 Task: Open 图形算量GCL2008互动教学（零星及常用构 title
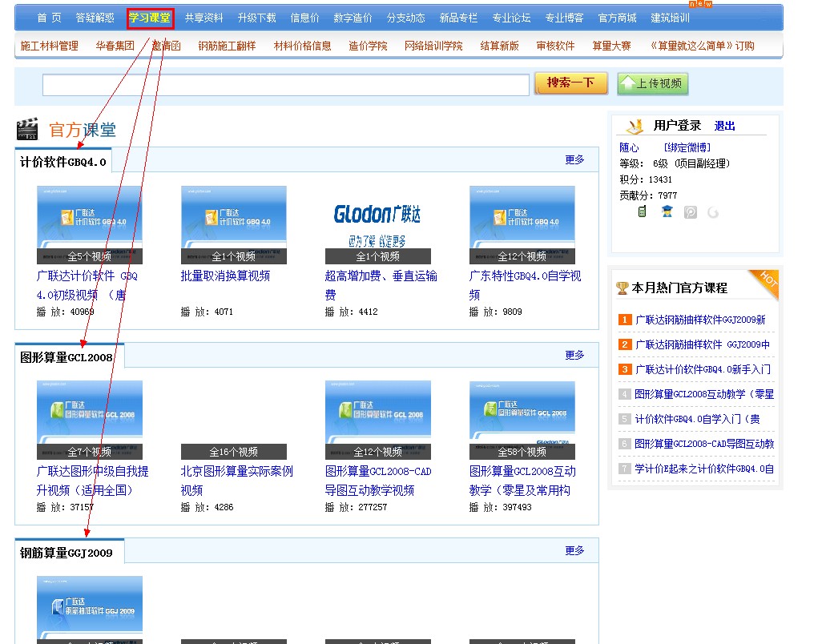click(522, 481)
